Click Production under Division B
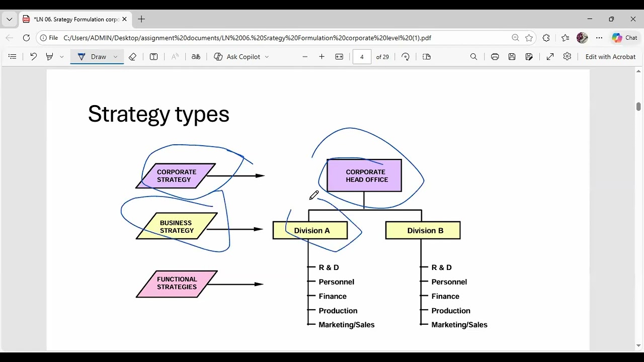This screenshot has width=644, height=362. 451,311
